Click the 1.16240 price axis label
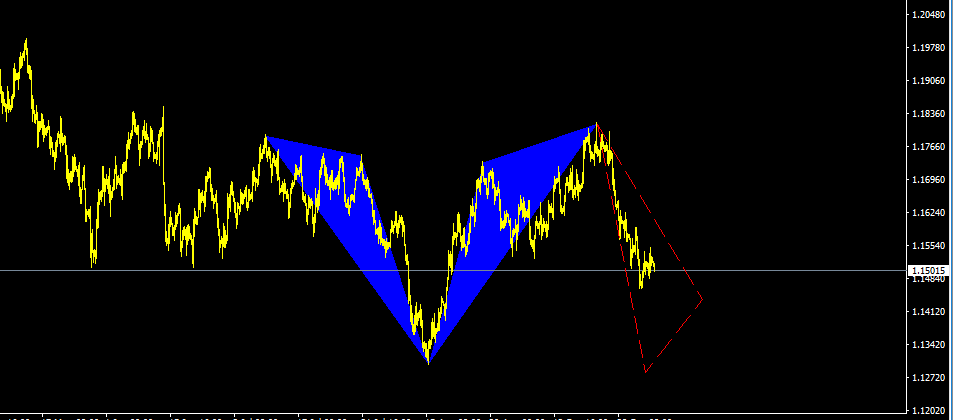Viewport: 953px width, 420px height. point(929,213)
